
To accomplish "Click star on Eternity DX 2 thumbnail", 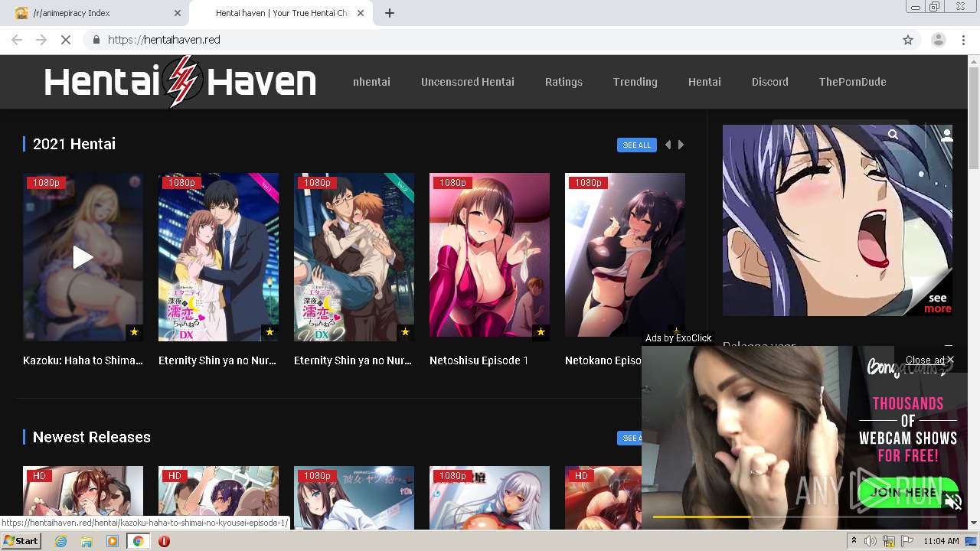I will 405,332.
